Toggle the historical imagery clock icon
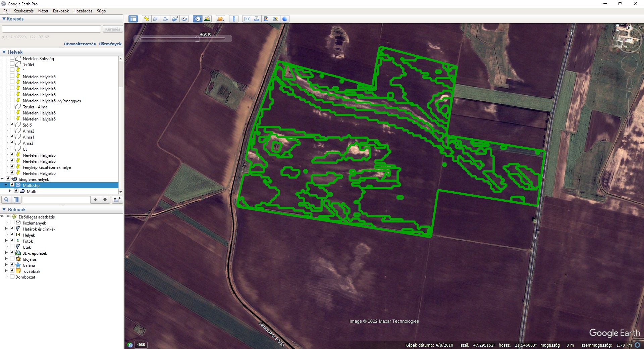The image size is (644, 349). pyautogui.click(x=198, y=19)
